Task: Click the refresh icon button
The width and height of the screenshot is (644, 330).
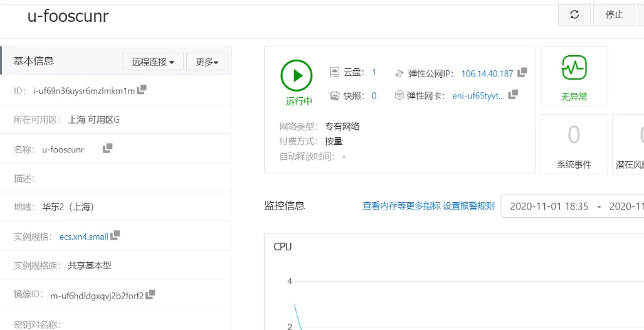Action: 574,15
